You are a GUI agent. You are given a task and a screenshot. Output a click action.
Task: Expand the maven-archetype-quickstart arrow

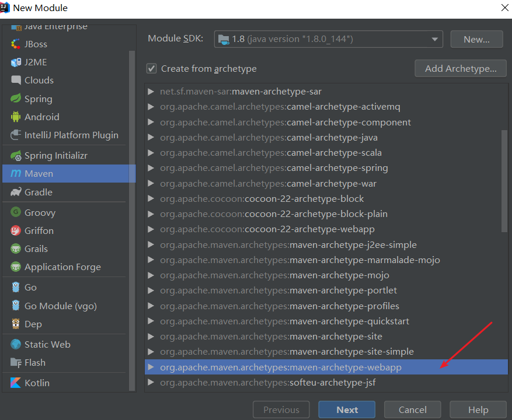click(x=151, y=321)
